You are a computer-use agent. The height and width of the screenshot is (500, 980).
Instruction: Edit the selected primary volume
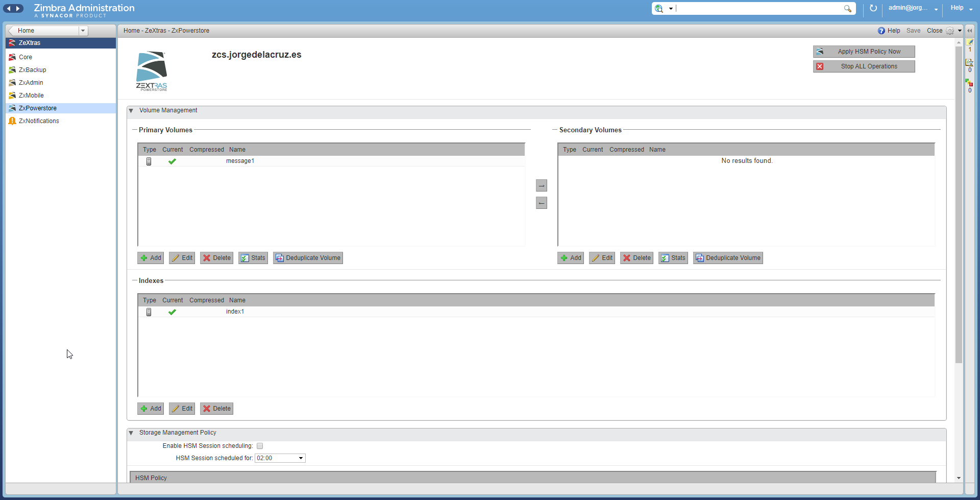[182, 258]
